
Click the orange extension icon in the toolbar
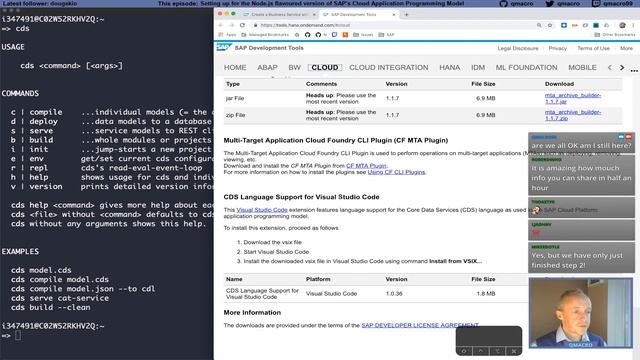pyautogui.click(x=575, y=25)
